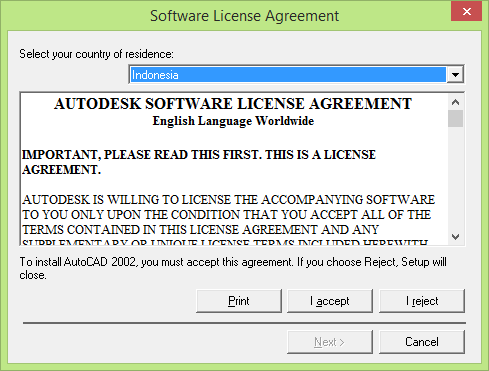Click the Select your country of residence label

pos(96,54)
